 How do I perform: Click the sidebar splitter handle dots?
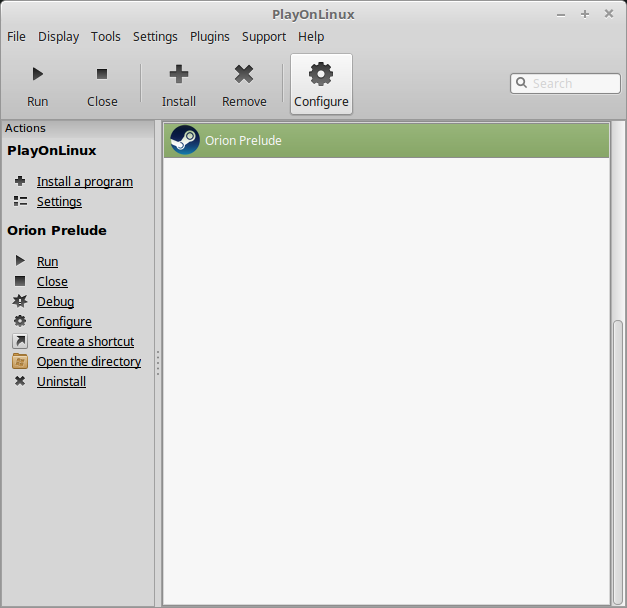click(x=158, y=362)
